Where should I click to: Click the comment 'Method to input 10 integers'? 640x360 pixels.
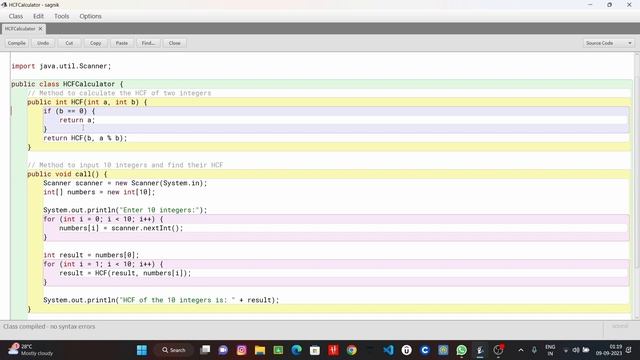tap(125, 165)
